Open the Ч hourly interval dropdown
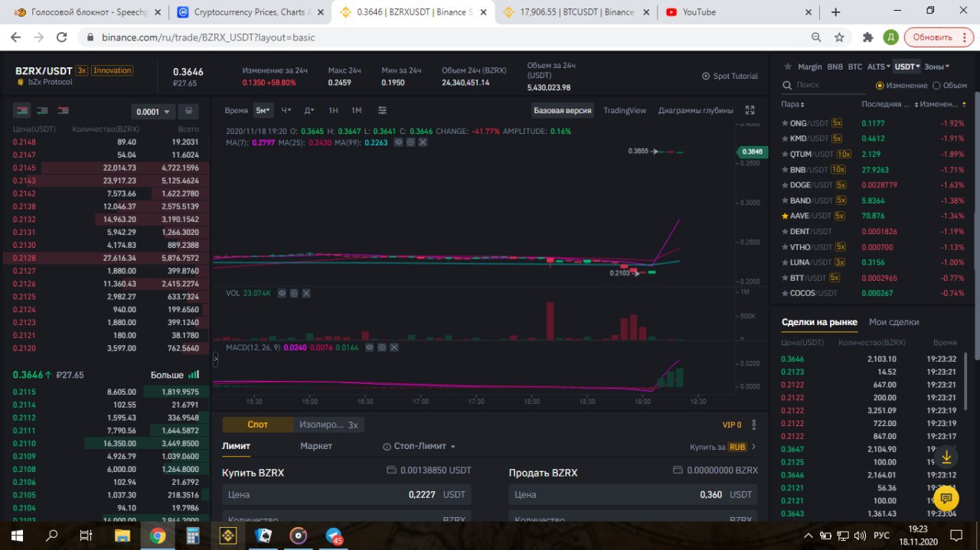 pyautogui.click(x=286, y=110)
